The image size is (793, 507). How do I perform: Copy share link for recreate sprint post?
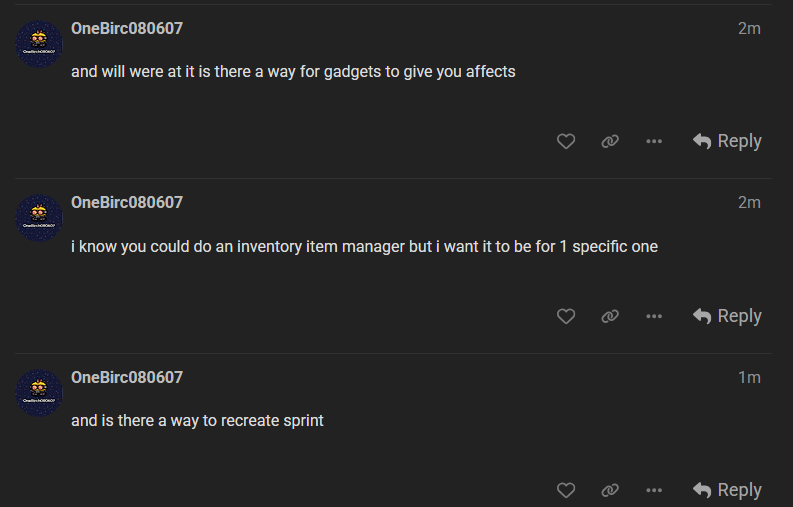[610, 490]
